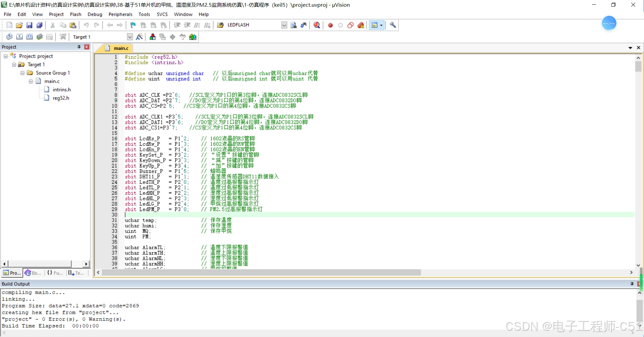Open the Debug menu
The height and width of the screenshot is (337, 644).
pyautogui.click(x=95, y=14)
